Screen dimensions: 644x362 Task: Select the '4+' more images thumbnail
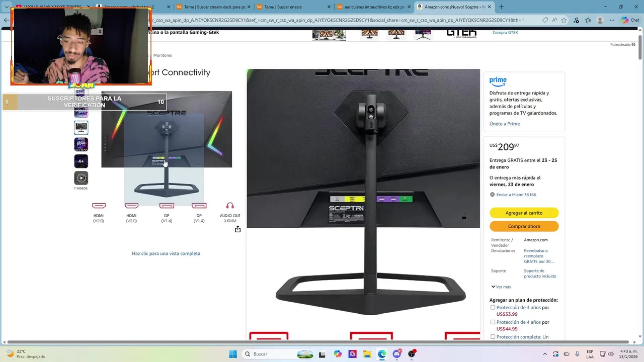pyautogui.click(x=81, y=161)
